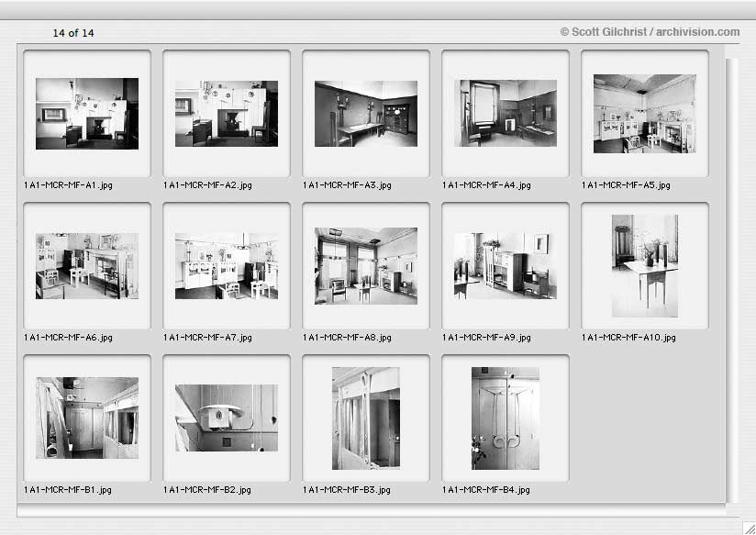The height and width of the screenshot is (535, 756).
Task: Click file name label 1A1-MCR-MF-A4.jpg
Action: 486,185
